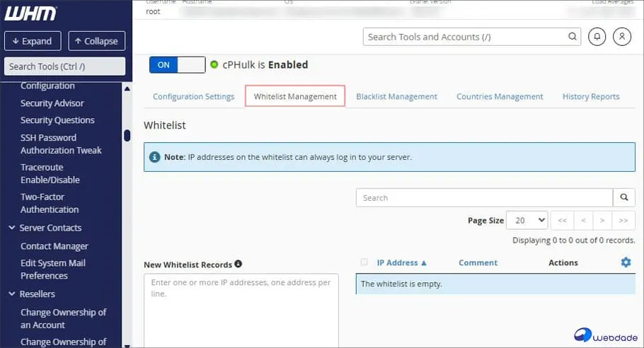Collapse the Server Contacts section
This screenshot has width=644, height=348.
tap(11, 228)
